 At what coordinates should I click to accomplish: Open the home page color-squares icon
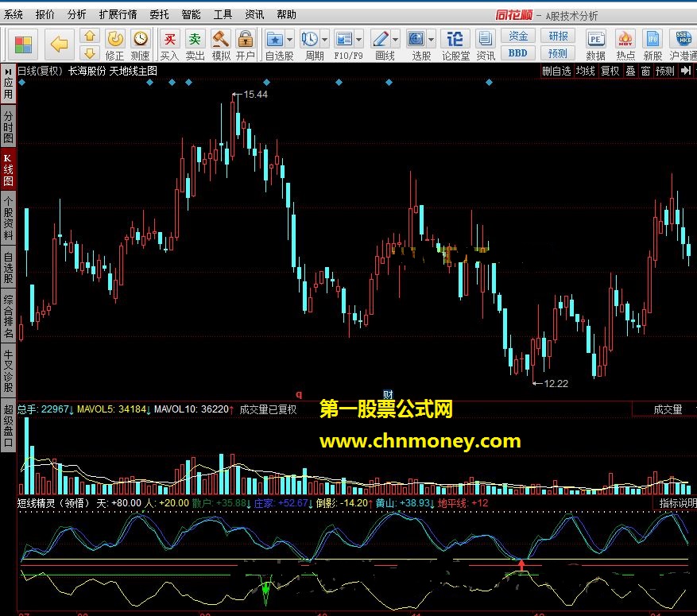point(23,45)
